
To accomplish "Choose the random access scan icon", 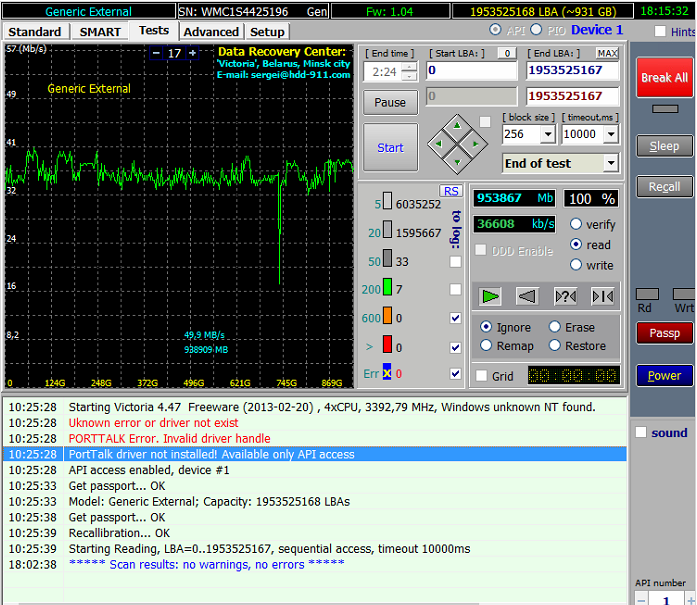I will click(x=565, y=296).
